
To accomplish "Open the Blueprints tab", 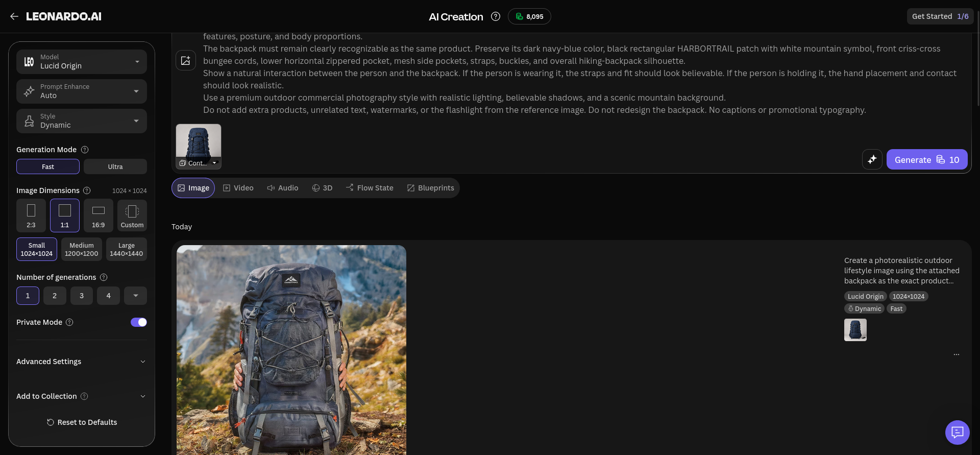I will (431, 188).
